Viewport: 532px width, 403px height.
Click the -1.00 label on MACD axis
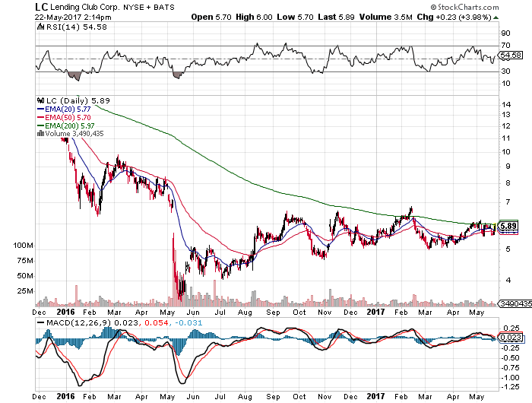tap(510, 378)
